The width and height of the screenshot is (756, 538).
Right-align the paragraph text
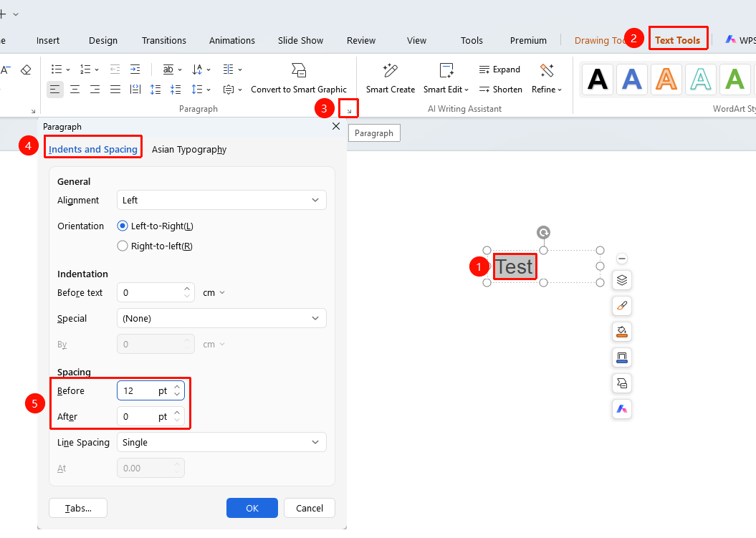pyautogui.click(x=95, y=89)
